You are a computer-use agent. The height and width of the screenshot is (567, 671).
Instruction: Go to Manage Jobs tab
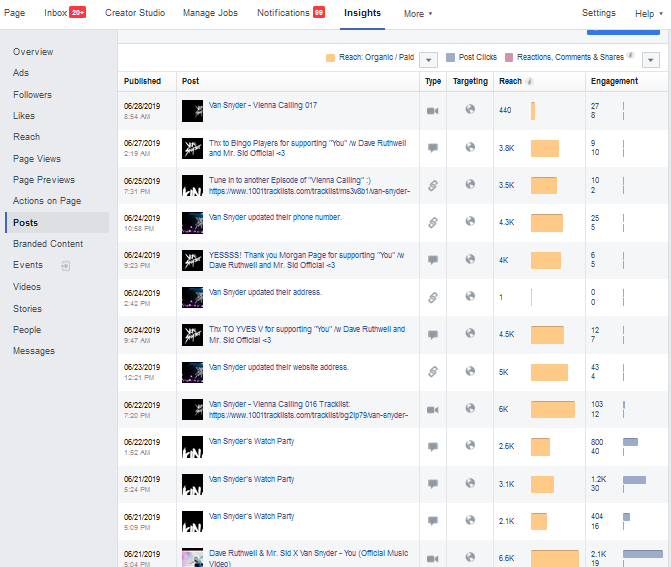[x=210, y=13]
